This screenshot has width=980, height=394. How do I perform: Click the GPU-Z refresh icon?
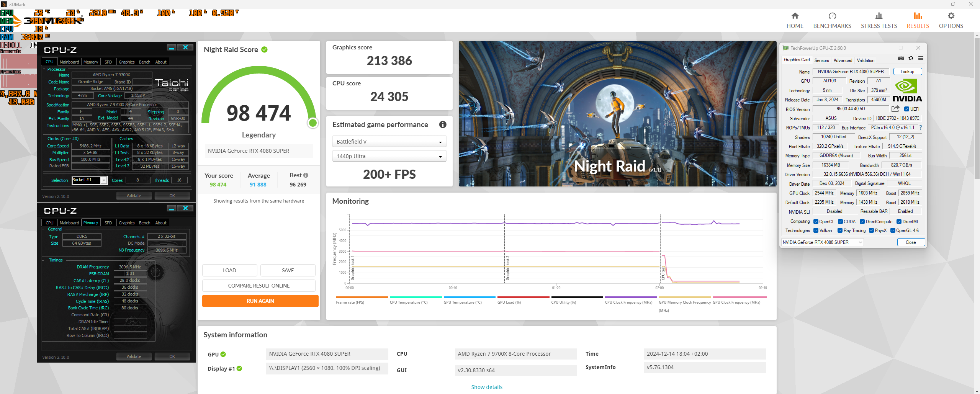point(911,58)
